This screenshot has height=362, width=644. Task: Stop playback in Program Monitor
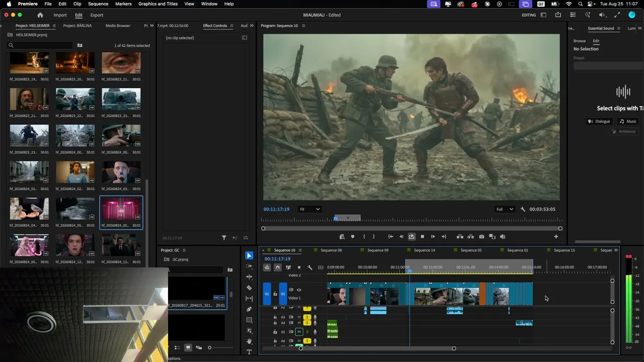pos(422,237)
